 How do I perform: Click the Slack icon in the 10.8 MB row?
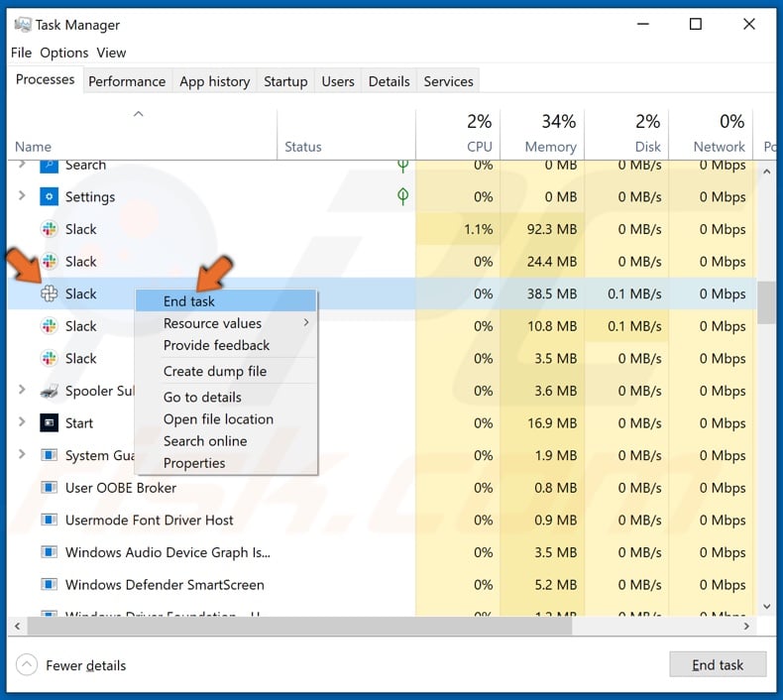(49, 326)
